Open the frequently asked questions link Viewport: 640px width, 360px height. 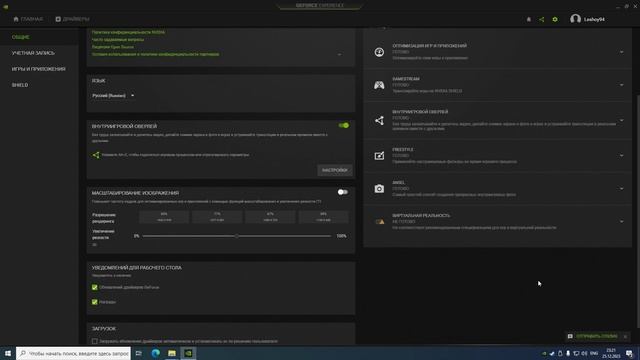pos(118,40)
